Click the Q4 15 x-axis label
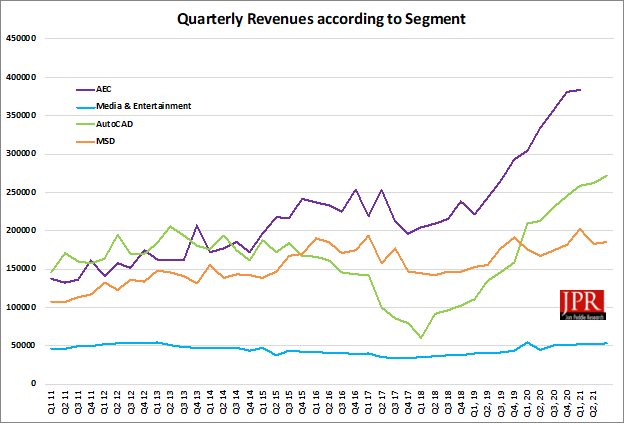624x424 pixels. coord(302,403)
